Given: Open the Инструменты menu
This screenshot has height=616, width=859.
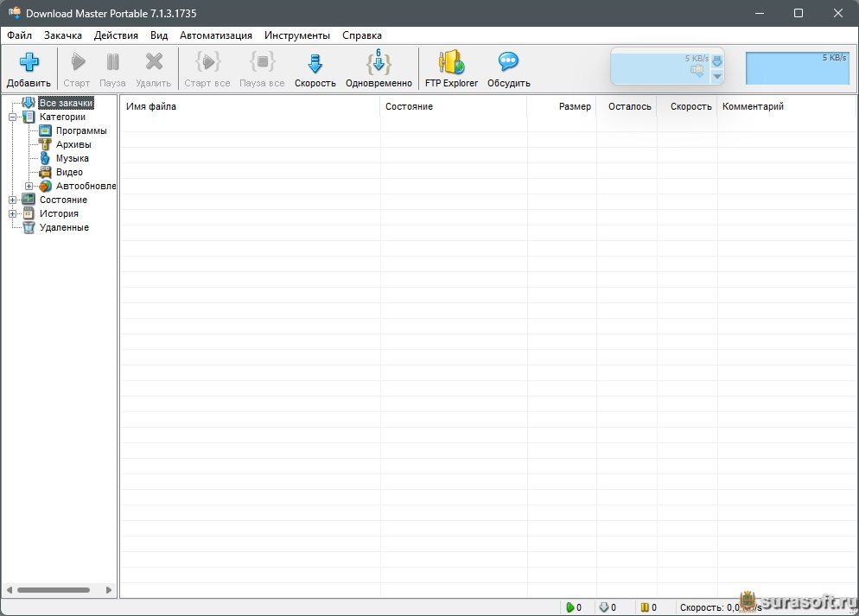Looking at the screenshot, I should [x=297, y=35].
